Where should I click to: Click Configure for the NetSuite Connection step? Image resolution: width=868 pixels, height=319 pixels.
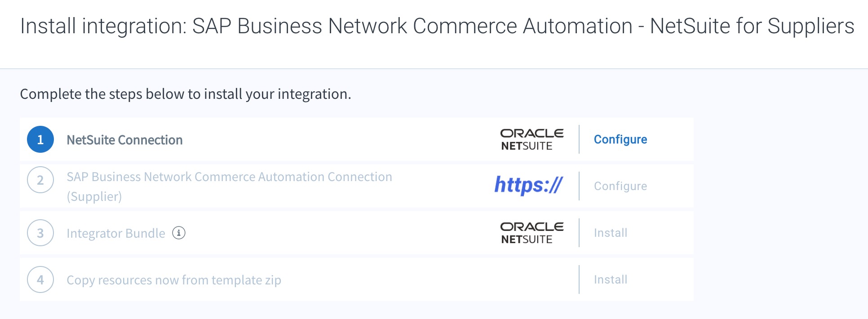[620, 139]
